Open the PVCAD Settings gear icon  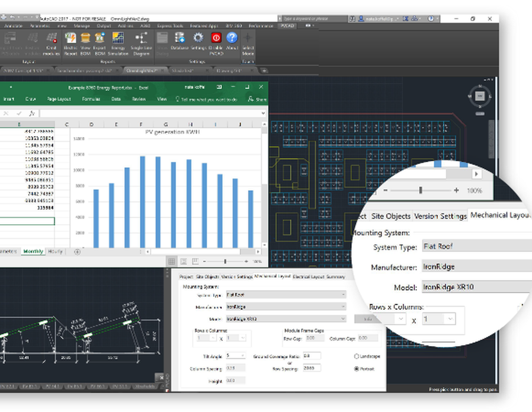198,38
